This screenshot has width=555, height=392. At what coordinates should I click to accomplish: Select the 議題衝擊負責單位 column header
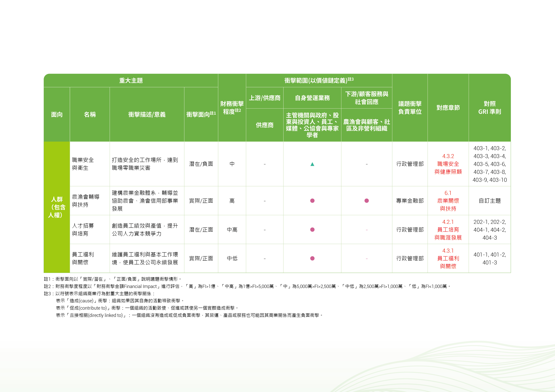pos(410,108)
